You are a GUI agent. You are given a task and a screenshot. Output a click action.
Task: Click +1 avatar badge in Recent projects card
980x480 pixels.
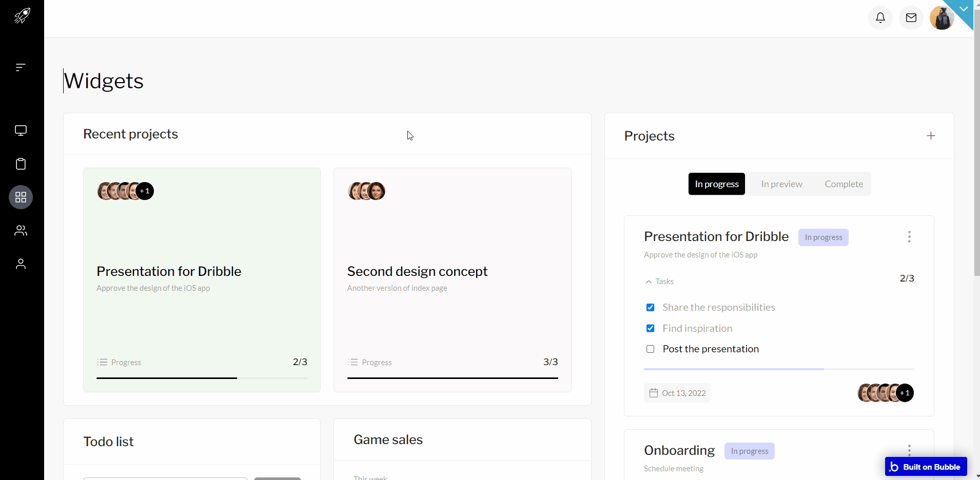point(145,191)
